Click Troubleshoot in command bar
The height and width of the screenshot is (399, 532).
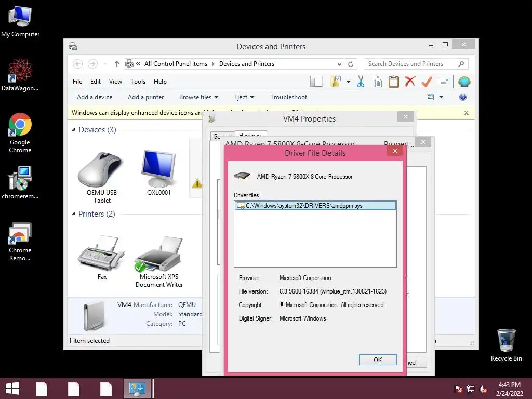click(288, 97)
